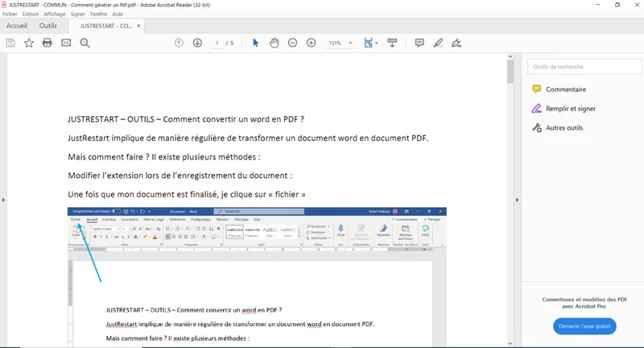
Task: Click the Démarrer l'essai gratuit button
Action: point(584,326)
